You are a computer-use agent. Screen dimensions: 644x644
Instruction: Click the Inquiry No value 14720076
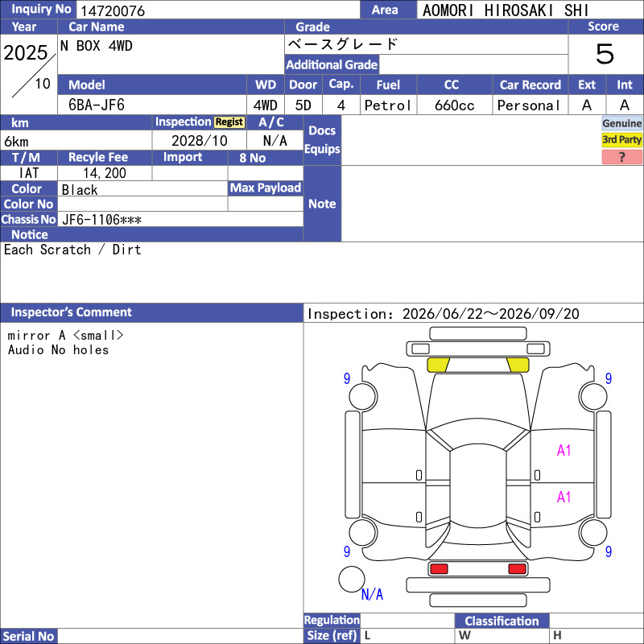point(113,10)
